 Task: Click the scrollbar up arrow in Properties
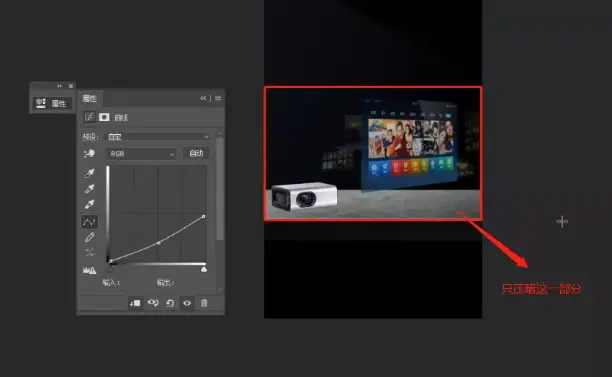220,134
